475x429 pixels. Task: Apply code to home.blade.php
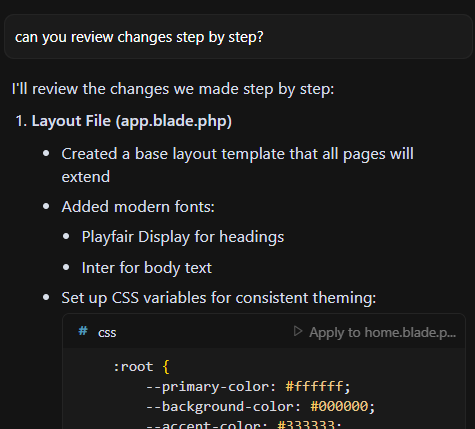tap(374, 332)
